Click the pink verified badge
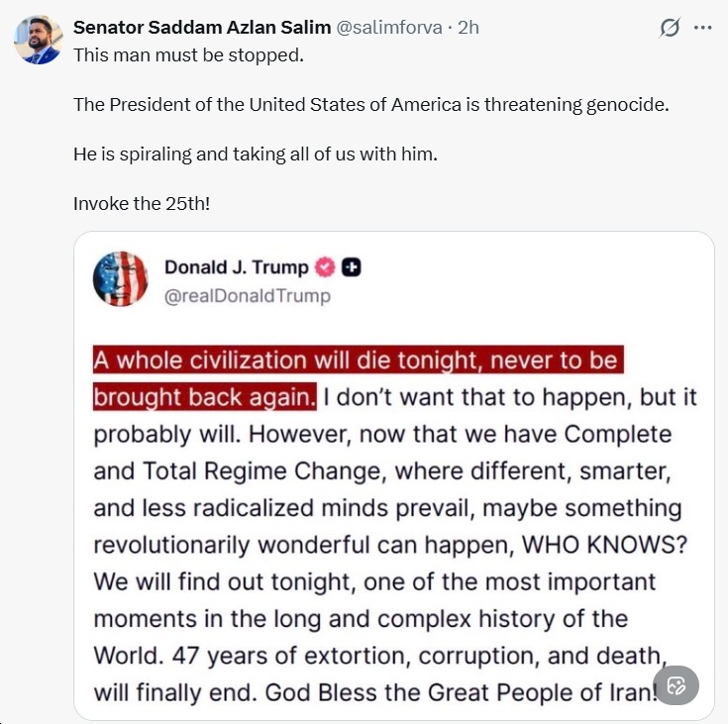The width and height of the screenshot is (728, 724). tap(325, 267)
